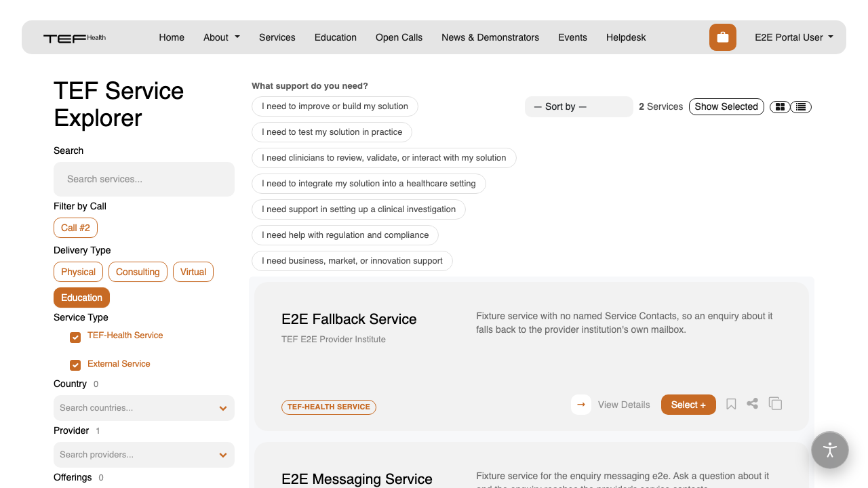Disable the Education delivery type filter
Screen dimensions: 868x488
[x=81, y=298]
